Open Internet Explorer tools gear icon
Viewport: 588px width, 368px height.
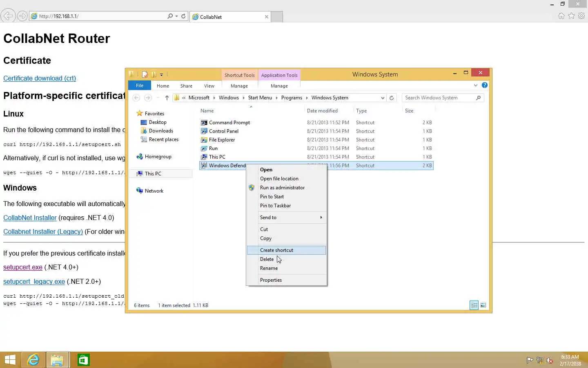coord(581,16)
